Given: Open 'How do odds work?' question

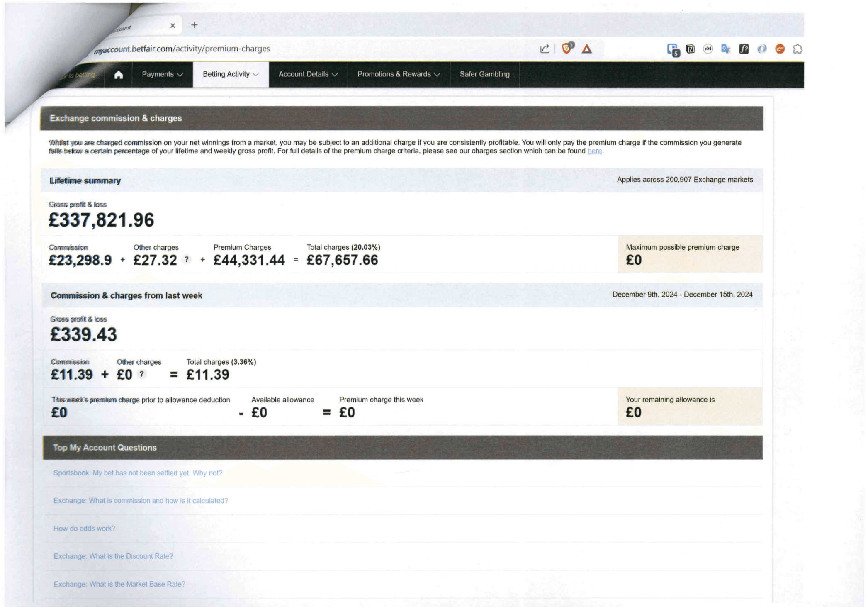Looking at the screenshot, I should [x=84, y=528].
